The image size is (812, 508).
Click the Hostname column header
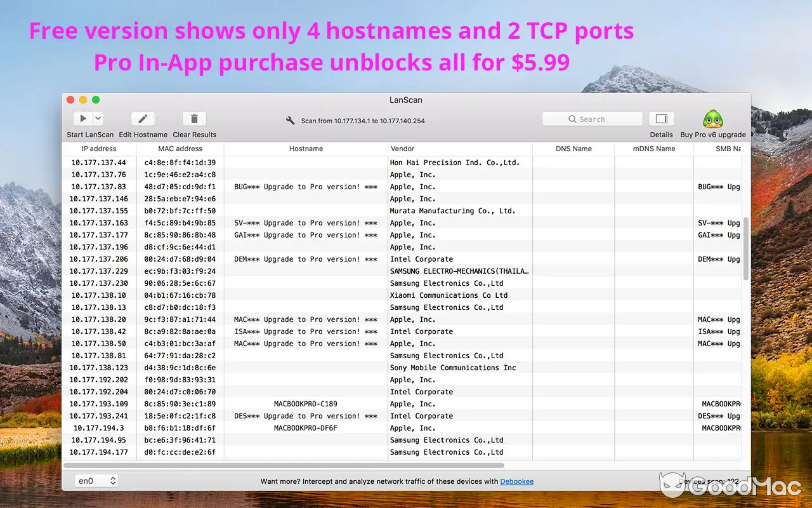pos(306,149)
